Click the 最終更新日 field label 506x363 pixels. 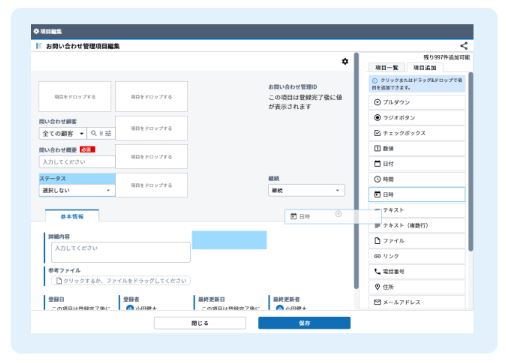pyautogui.click(x=211, y=299)
